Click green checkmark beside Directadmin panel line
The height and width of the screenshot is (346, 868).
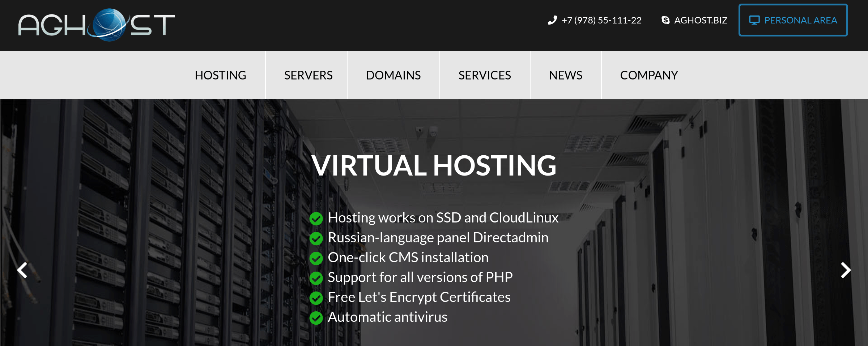click(x=316, y=238)
